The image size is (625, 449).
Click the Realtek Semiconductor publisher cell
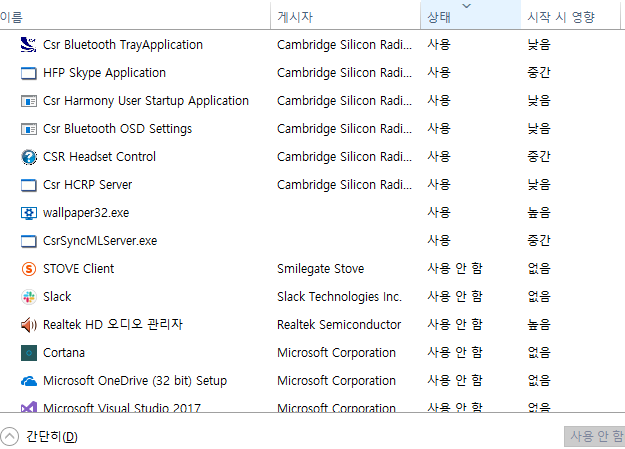[339, 325]
